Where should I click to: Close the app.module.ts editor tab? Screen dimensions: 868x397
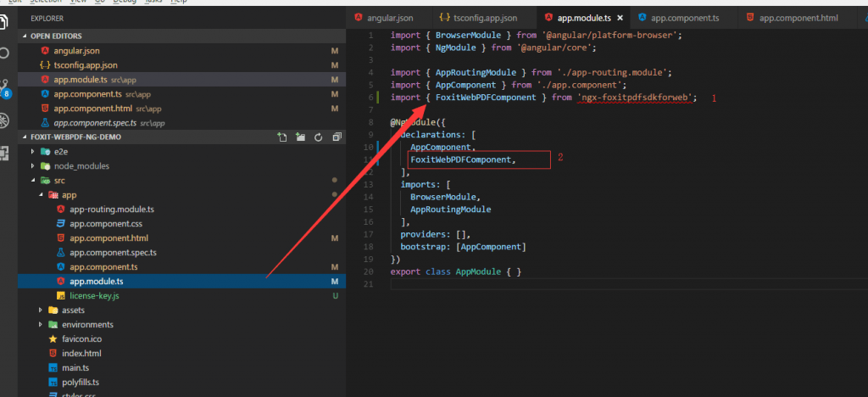click(x=620, y=19)
